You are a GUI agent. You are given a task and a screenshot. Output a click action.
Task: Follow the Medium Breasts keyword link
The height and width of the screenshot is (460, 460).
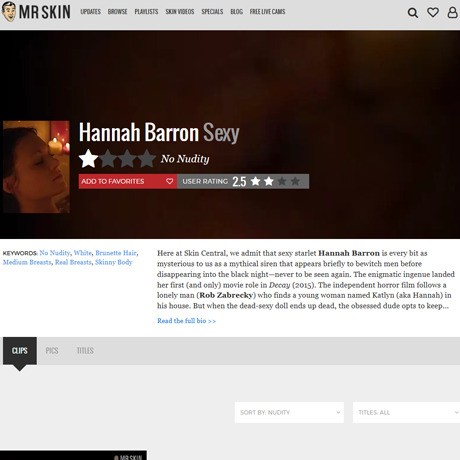point(27,262)
